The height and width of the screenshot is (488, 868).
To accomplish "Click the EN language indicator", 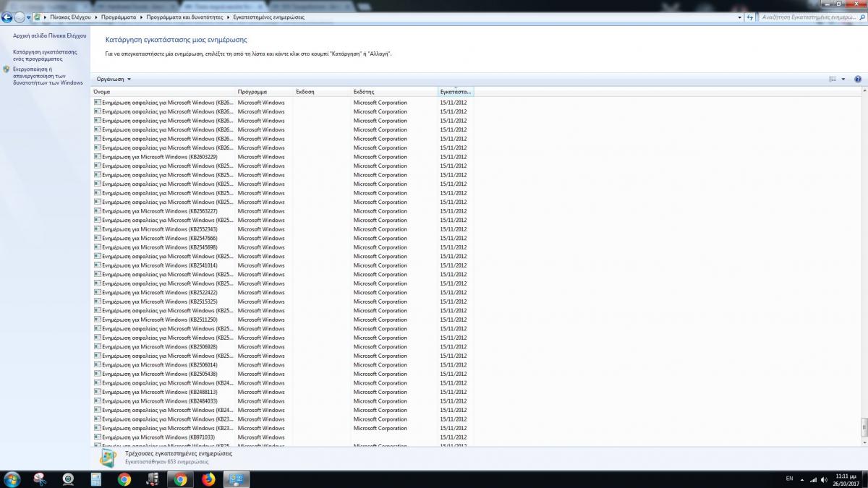I will [789, 479].
